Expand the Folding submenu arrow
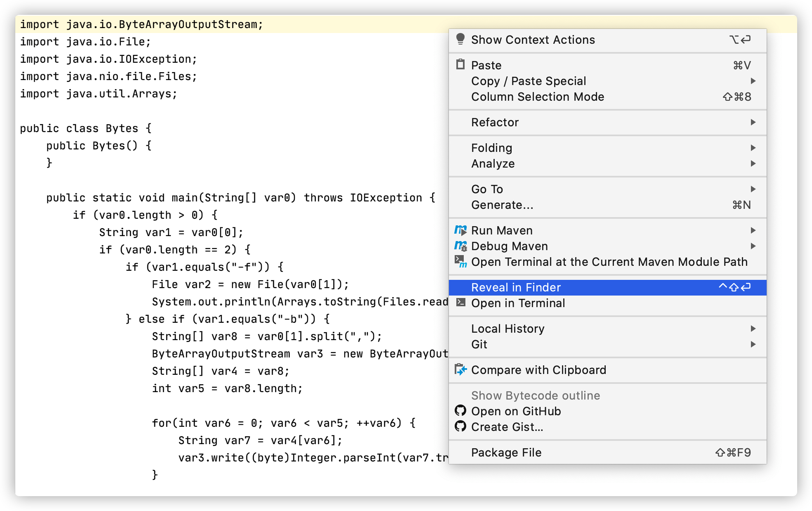The width and height of the screenshot is (812, 511). pos(753,148)
